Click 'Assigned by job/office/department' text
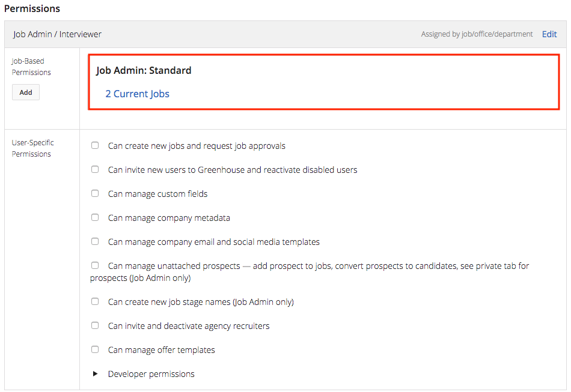The height and width of the screenshot is (392, 571). point(477,34)
